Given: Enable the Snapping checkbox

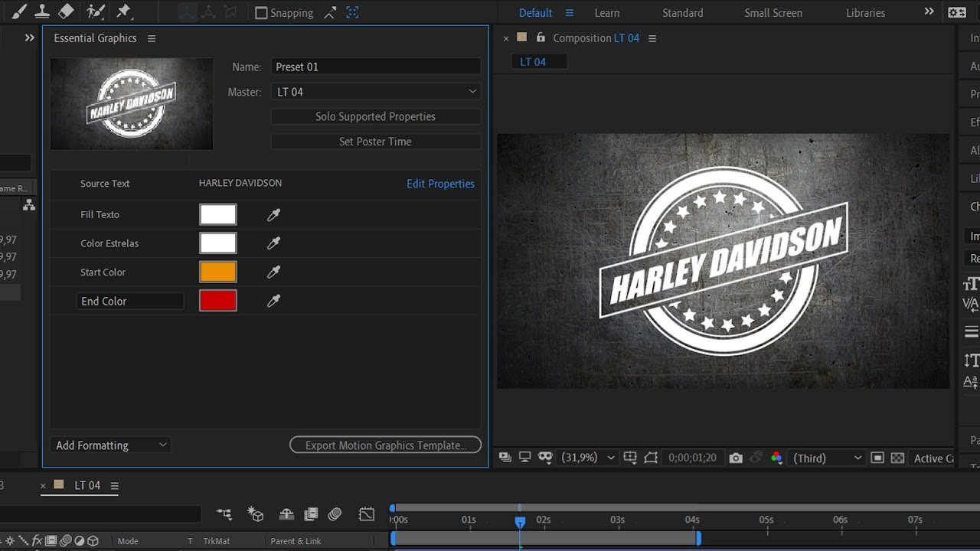Looking at the screenshot, I should pyautogui.click(x=261, y=13).
